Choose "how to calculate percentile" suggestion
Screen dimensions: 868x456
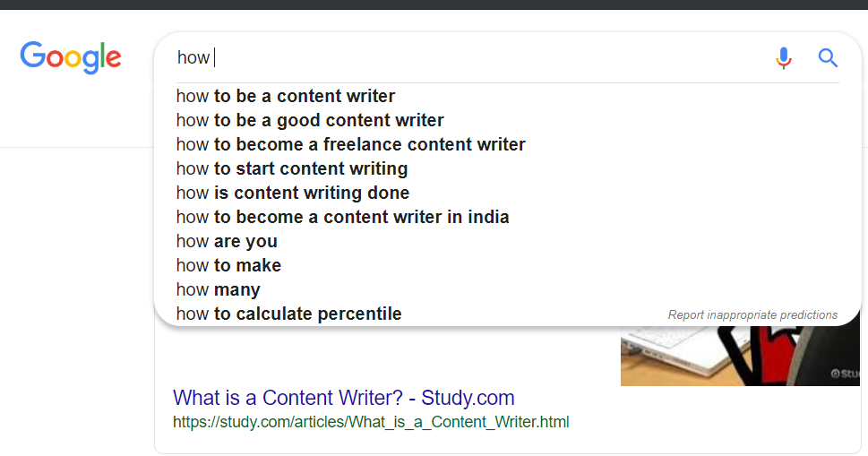(288, 314)
